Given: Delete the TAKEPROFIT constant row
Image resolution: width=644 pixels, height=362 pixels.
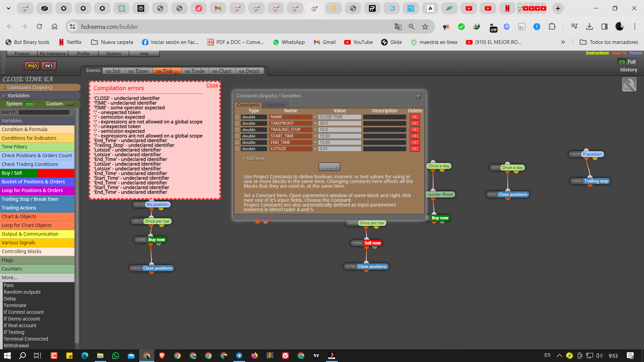Looking at the screenshot, I should (415, 123).
